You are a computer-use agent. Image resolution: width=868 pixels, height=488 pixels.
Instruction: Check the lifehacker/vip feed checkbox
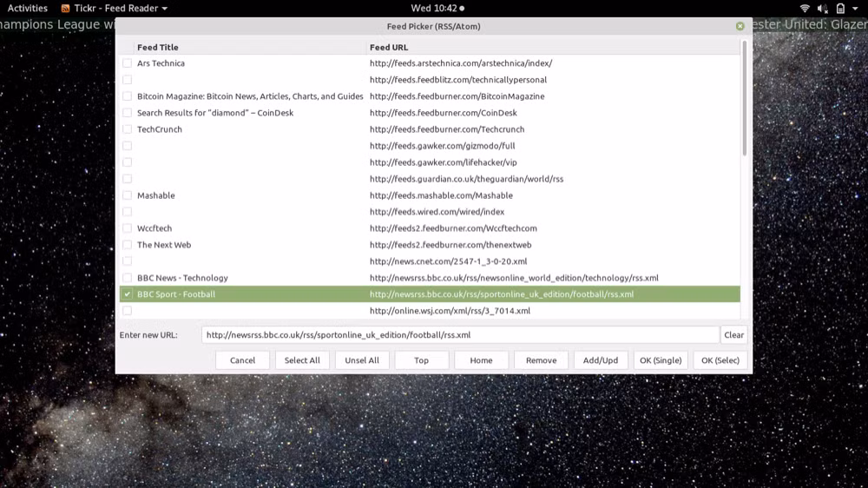click(x=128, y=162)
